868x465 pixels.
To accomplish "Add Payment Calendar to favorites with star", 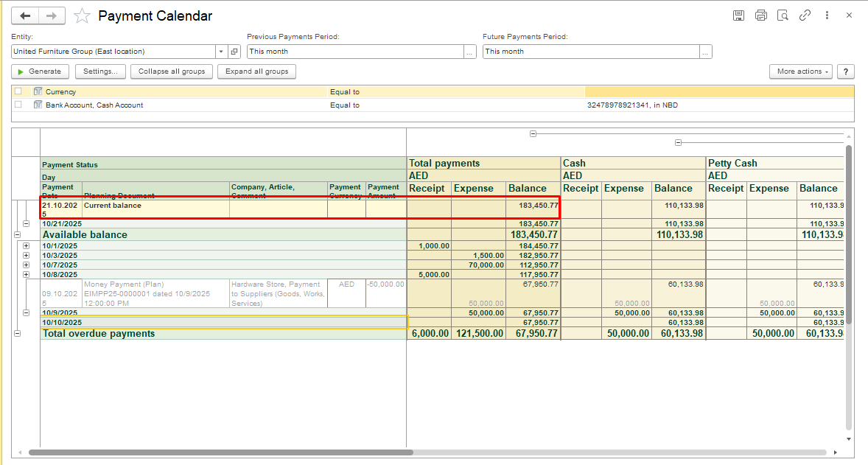I will 83,15.
